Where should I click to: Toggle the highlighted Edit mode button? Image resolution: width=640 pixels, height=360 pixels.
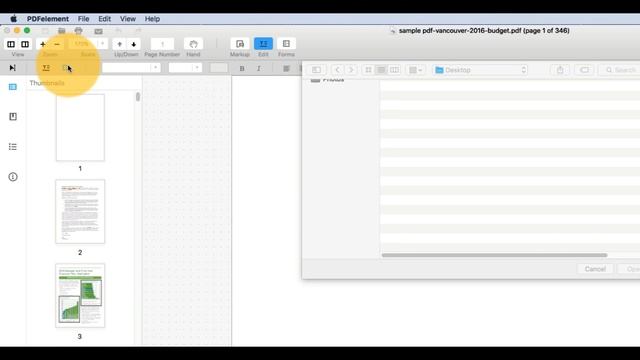263,44
